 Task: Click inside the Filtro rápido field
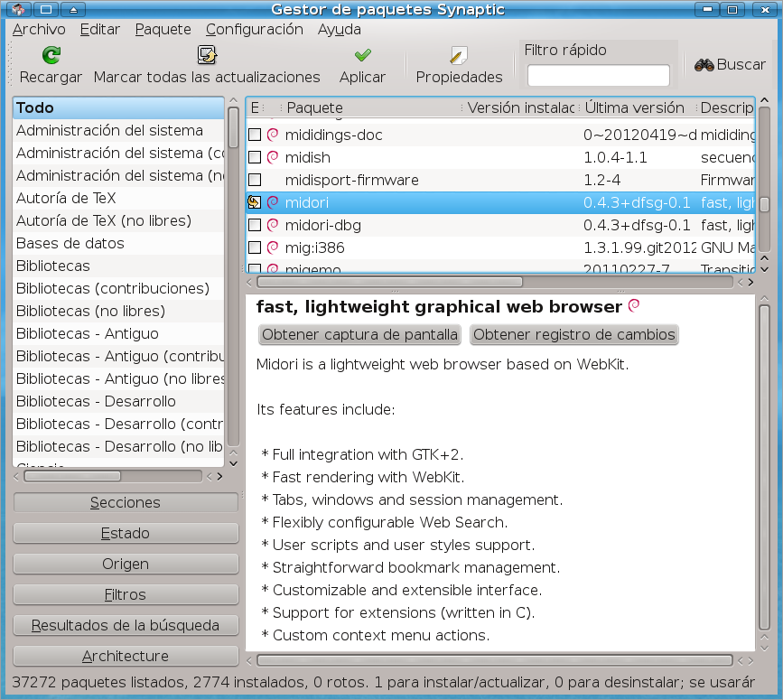[597, 74]
